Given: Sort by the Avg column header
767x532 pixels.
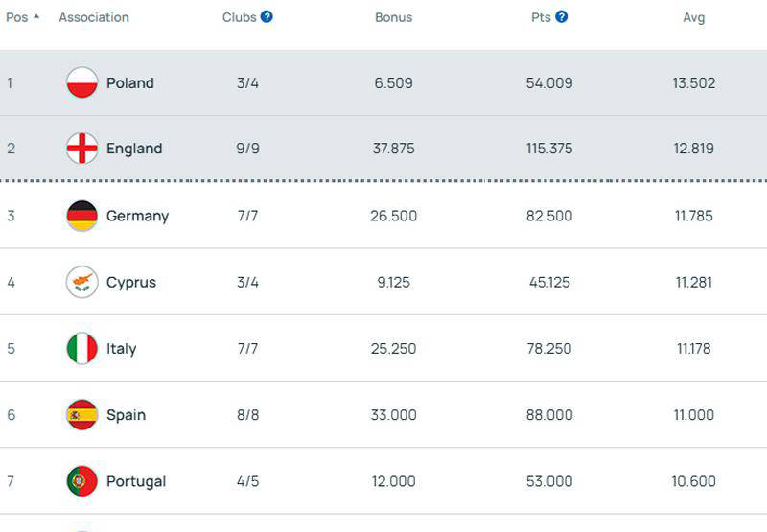Looking at the screenshot, I should 693,17.
